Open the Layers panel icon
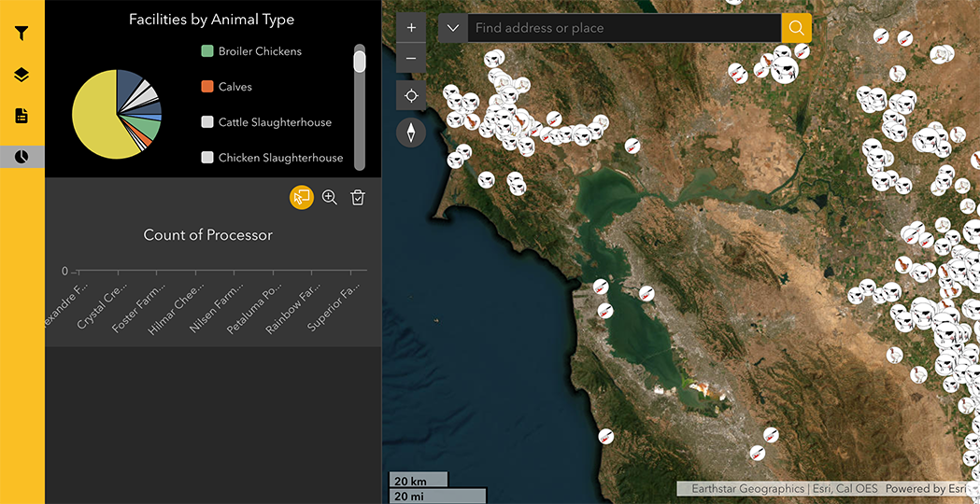The width and height of the screenshot is (980, 504). pos(21,75)
